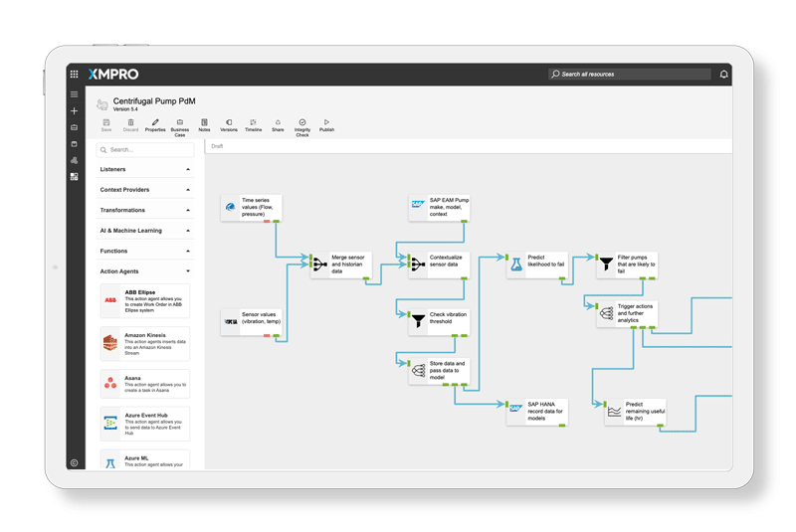Open Notes from the toolbar
Image resolution: width=796 pixels, height=532 pixels.
click(x=204, y=125)
